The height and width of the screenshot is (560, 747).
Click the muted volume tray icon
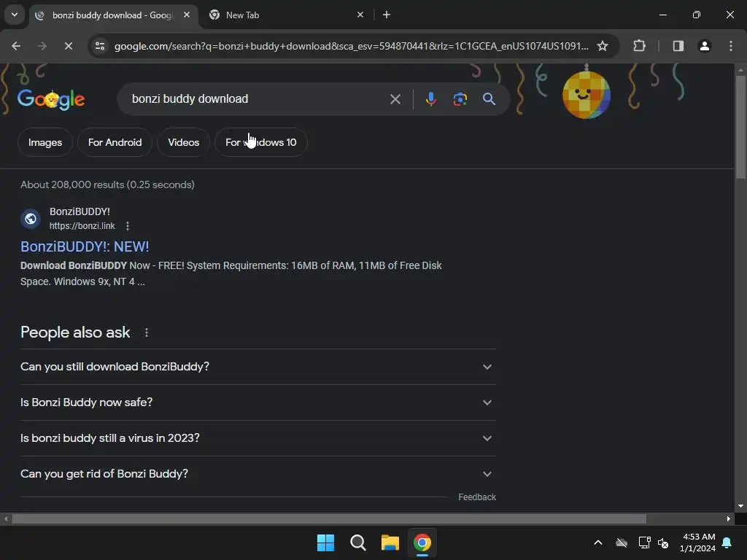[663, 542]
